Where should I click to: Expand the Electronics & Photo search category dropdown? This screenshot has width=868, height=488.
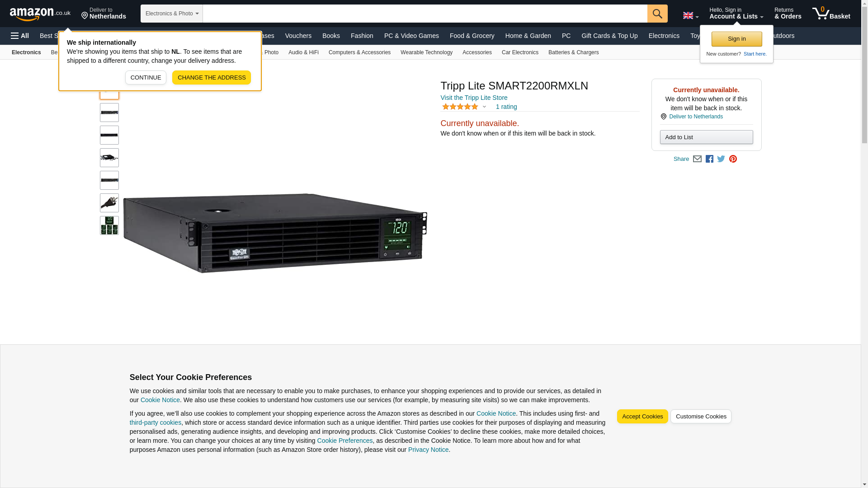pos(172,14)
